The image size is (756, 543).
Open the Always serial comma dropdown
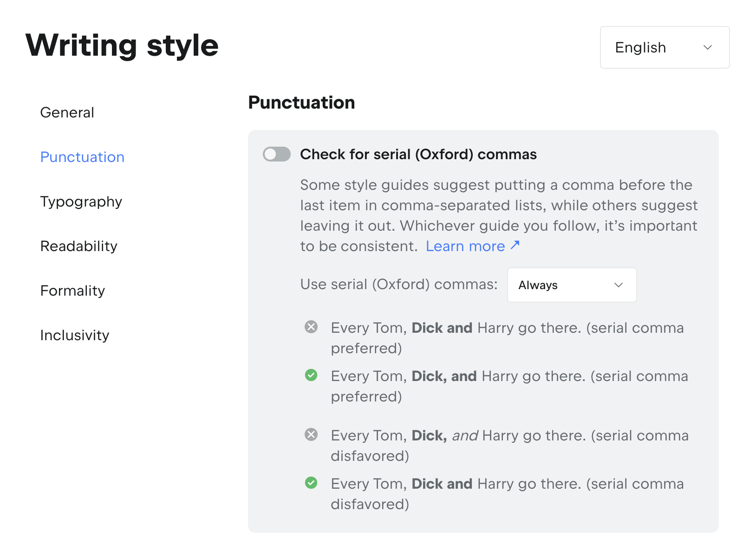[572, 285]
